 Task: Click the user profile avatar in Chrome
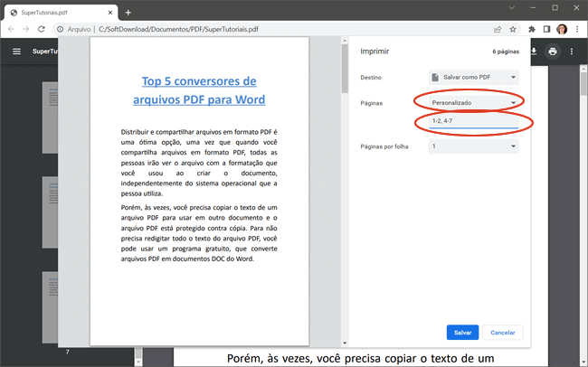click(x=562, y=29)
